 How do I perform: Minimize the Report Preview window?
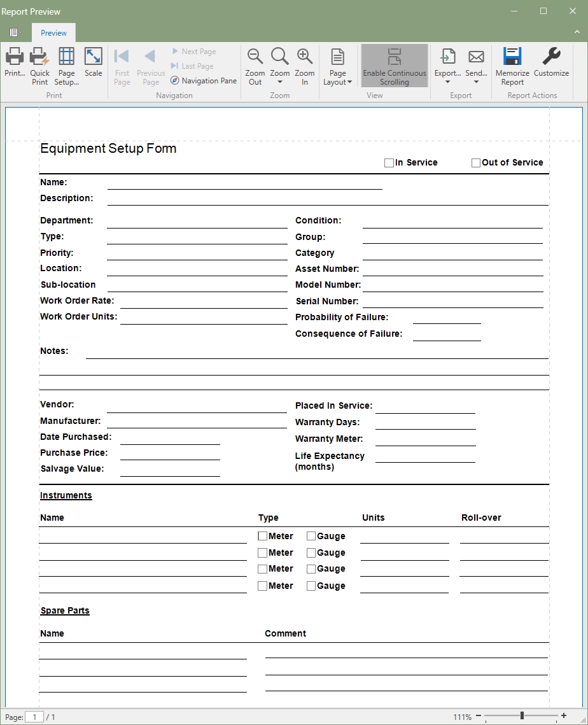514,11
